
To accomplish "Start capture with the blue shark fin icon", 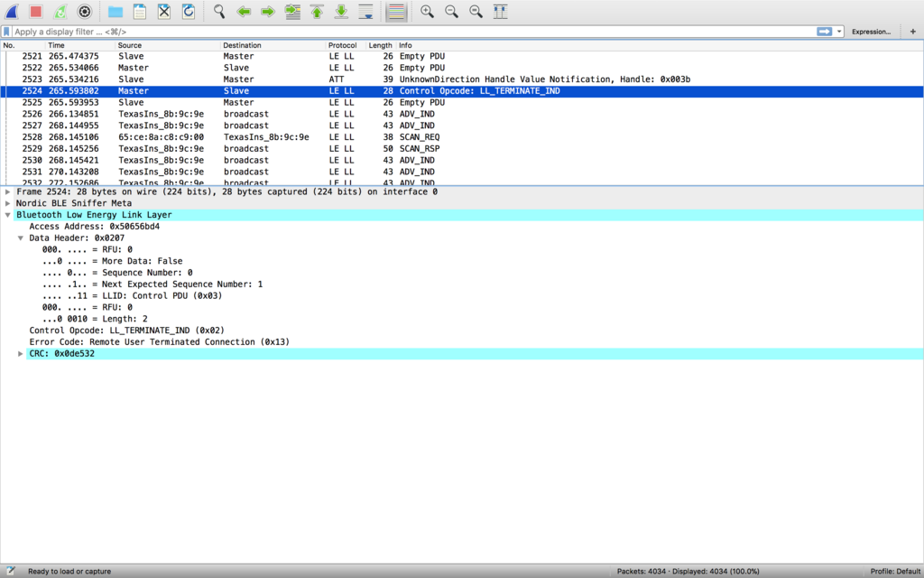I will pyautogui.click(x=12, y=11).
